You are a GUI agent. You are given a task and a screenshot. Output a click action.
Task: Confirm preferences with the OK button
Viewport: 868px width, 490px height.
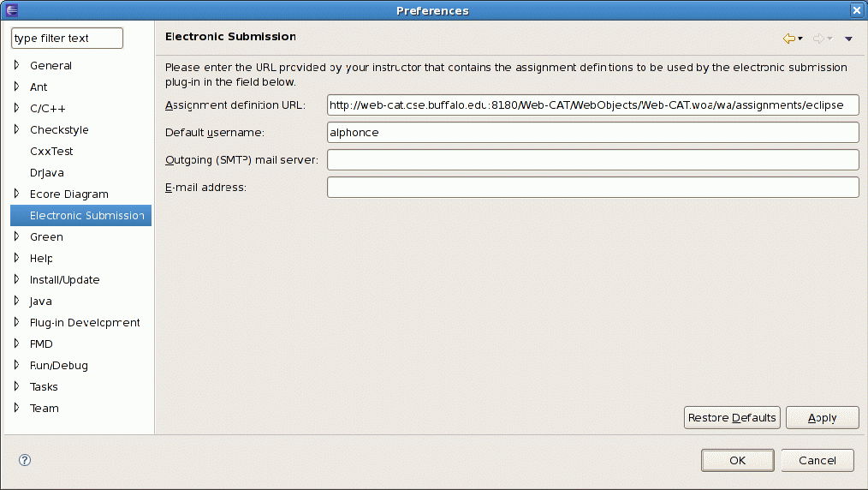pyautogui.click(x=737, y=460)
